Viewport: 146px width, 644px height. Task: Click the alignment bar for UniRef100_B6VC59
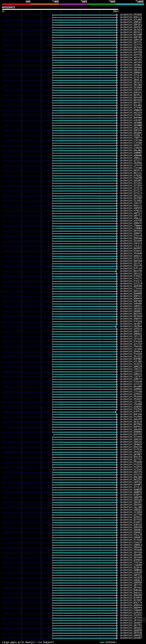[84, 271]
